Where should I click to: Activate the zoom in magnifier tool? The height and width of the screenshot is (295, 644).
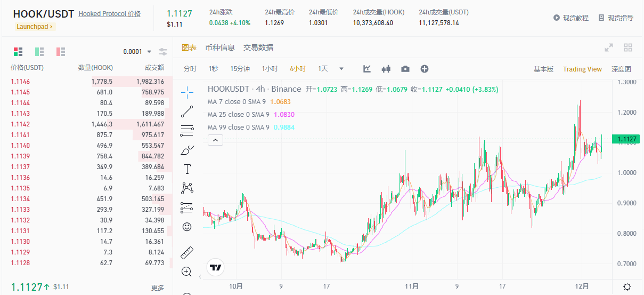pos(187,272)
